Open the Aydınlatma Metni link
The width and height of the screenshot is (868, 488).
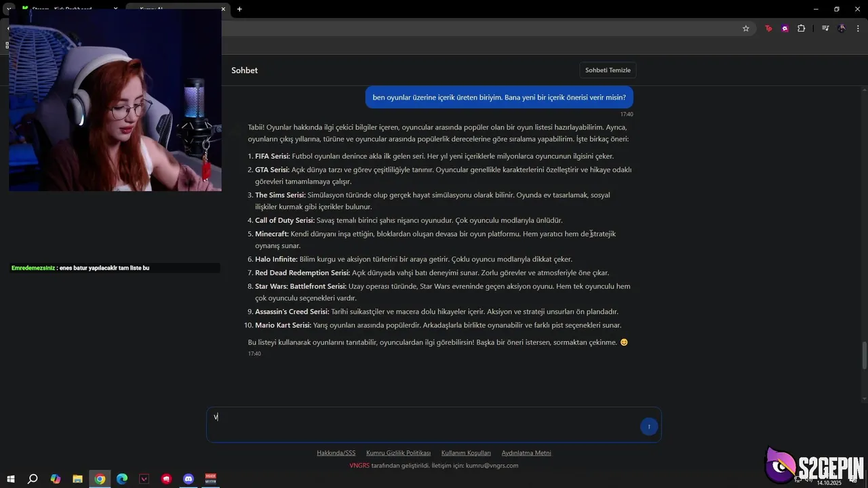point(526,453)
